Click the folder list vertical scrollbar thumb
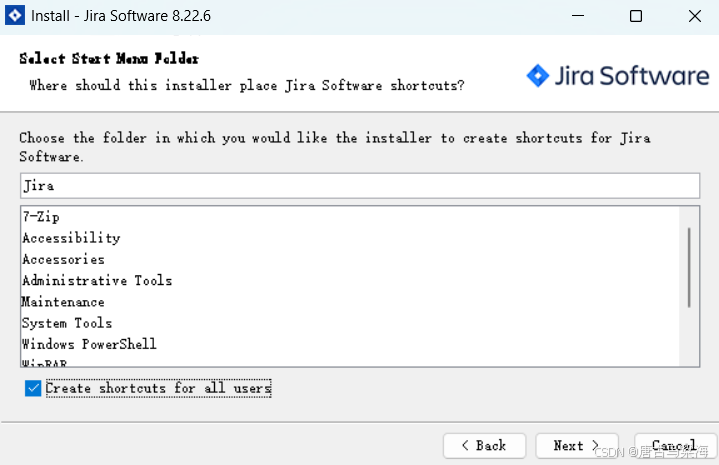This screenshot has height=465, width=719. pos(689,267)
